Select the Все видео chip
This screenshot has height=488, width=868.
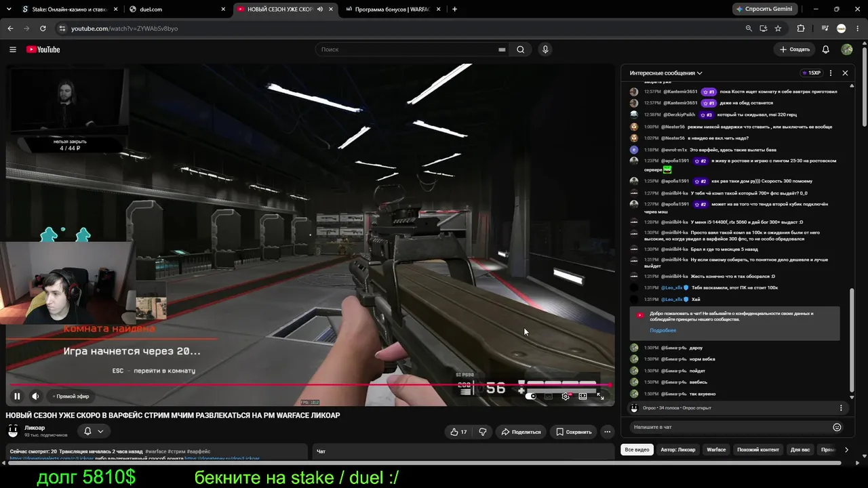click(x=637, y=449)
